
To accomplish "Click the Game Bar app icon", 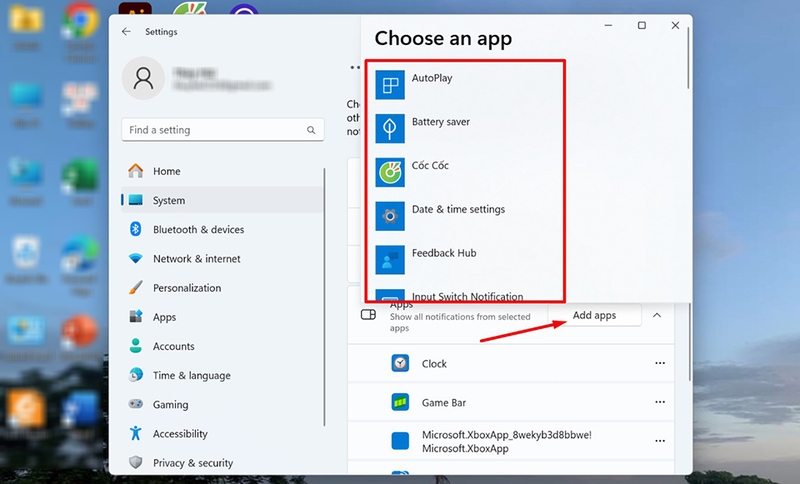I will pos(400,402).
